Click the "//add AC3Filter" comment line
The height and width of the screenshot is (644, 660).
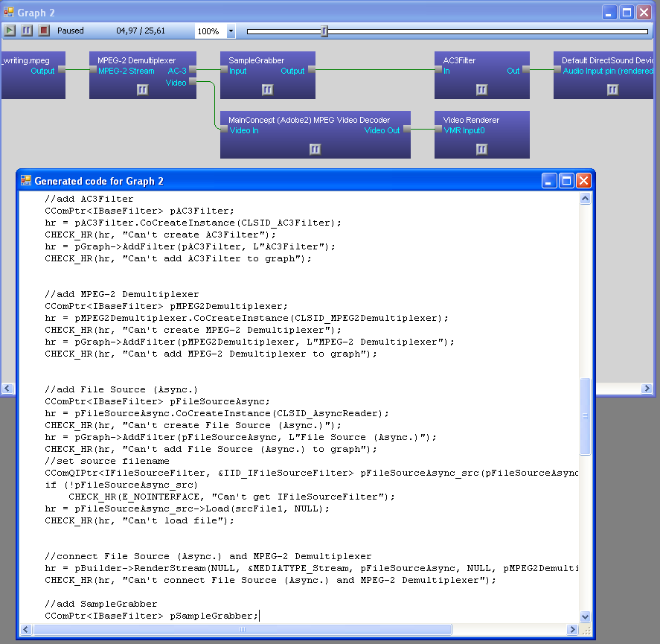click(x=89, y=199)
